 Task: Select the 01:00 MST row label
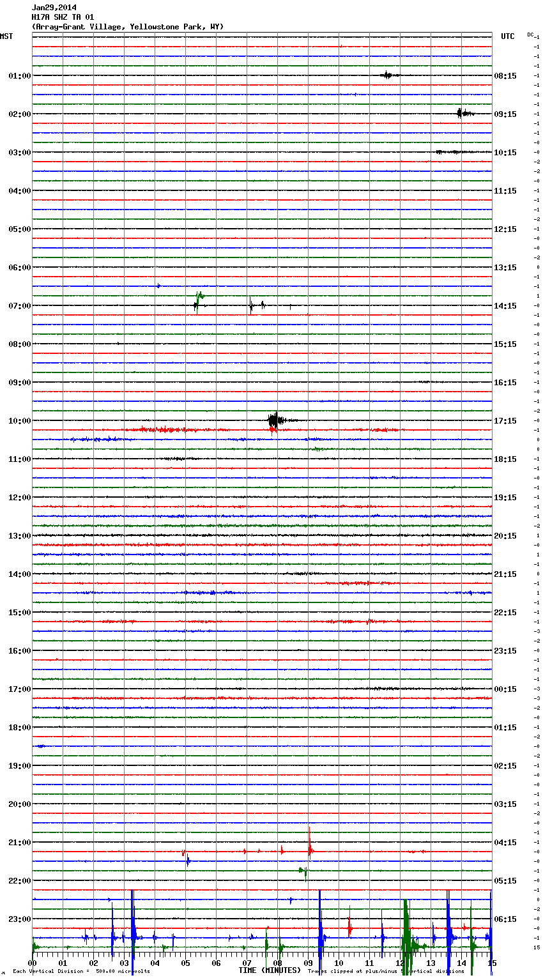pyautogui.click(x=20, y=76)
